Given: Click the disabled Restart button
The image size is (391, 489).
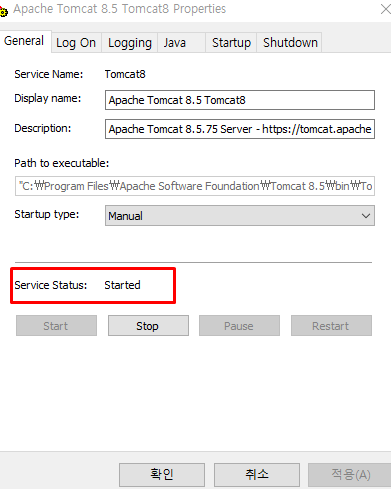Looking at the screenshot, I should (x=331, y=326).
